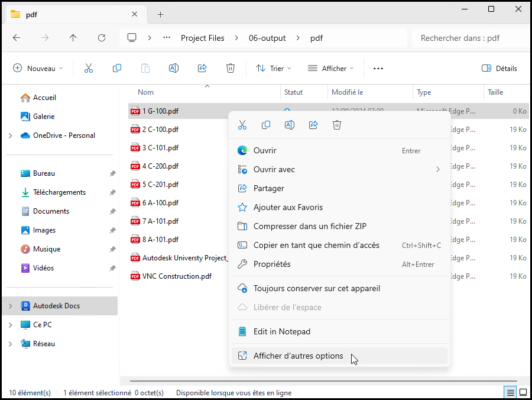Open the Nouveau dropdown
Image resolution: width=532 pixels, height=400 pixels.
[x=38, y=68]
